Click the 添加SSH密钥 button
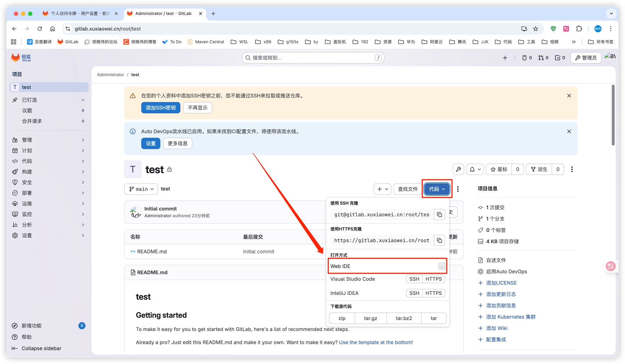Screen dimensions: 625x364 point(161,108)
